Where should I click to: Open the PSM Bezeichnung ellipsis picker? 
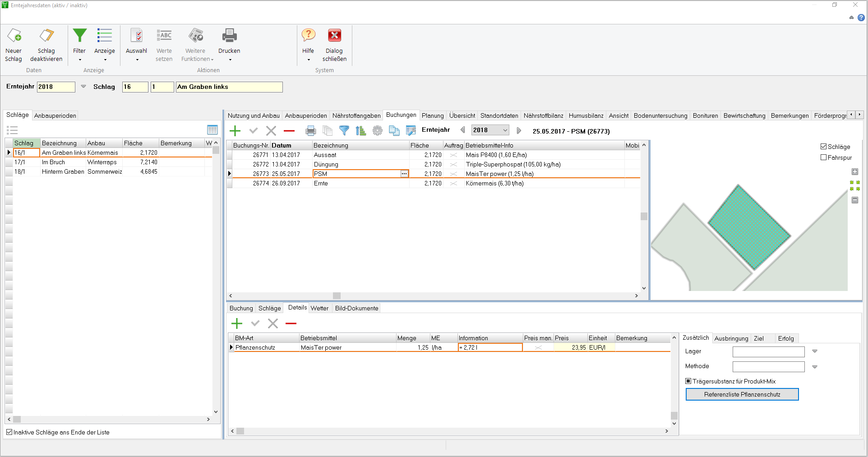click(x=404, y=174)
